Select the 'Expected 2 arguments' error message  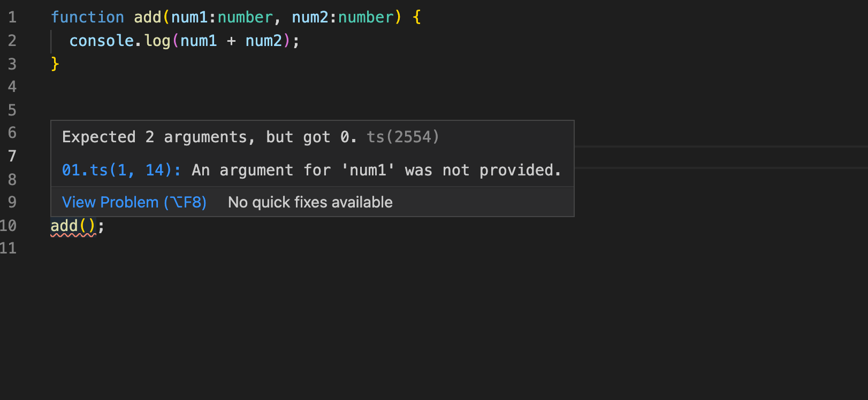tap(209, 137)
